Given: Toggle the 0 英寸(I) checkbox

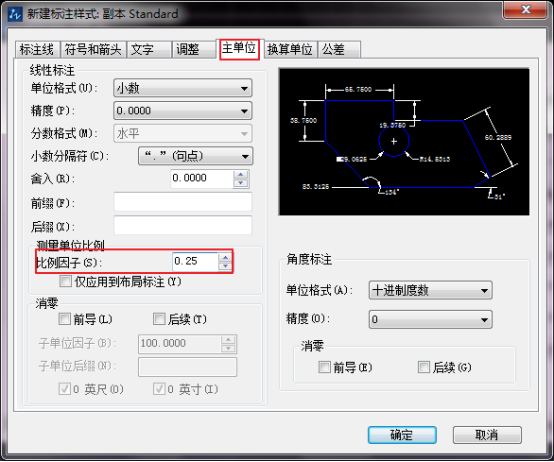Looking at the screenshot, I should pyautogui.click(x=159, y=389).
